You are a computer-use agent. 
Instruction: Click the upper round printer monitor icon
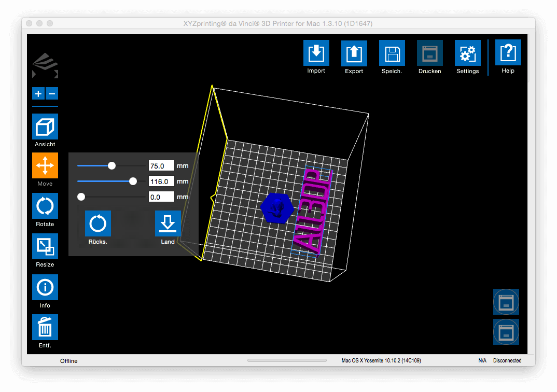(506, 302)
